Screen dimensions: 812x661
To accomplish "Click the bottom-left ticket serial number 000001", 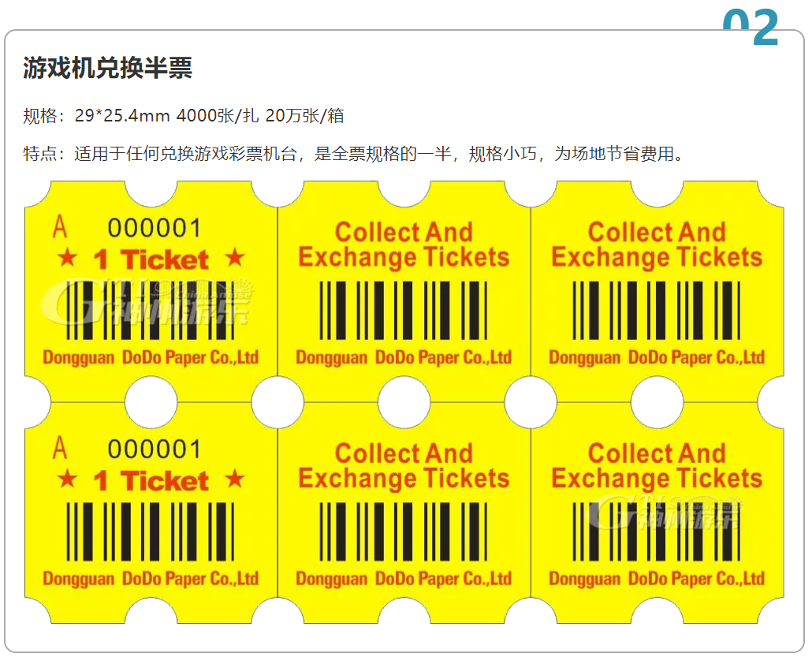I will coord(155,449).
